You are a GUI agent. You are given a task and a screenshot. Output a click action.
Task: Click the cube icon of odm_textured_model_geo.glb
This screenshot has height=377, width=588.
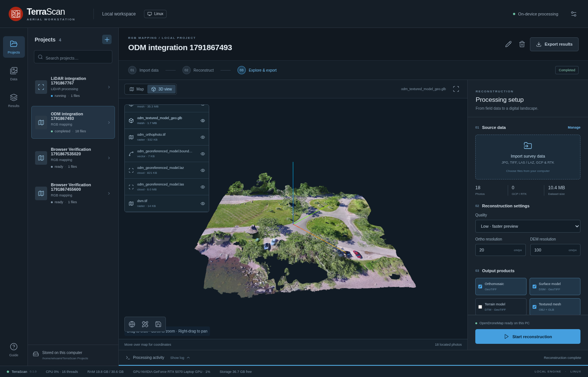131,121
